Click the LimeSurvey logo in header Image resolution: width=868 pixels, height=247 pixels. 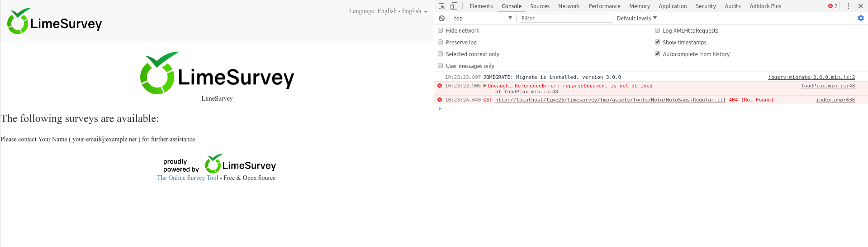[55, 21]
